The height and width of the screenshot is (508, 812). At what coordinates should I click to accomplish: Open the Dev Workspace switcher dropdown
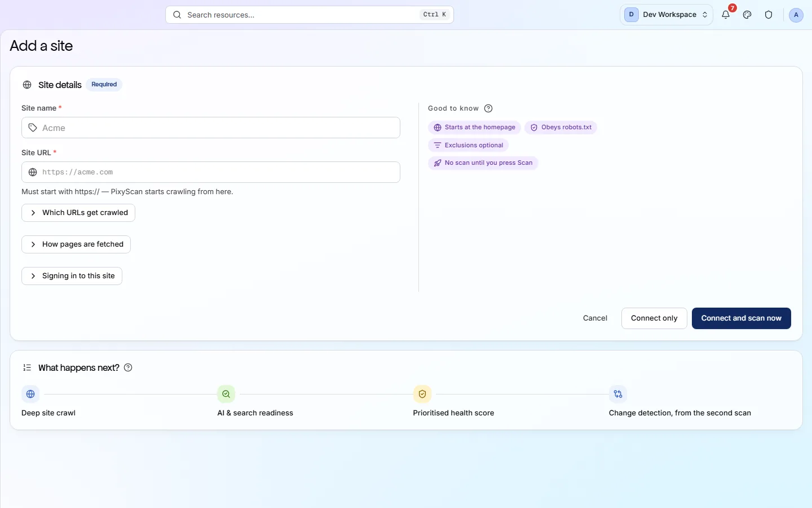[667, 15]
